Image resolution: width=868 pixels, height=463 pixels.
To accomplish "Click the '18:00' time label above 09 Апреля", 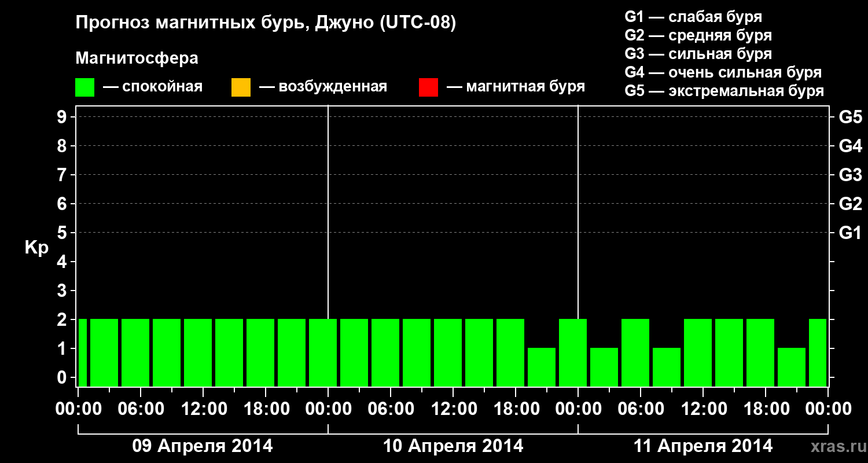I will (x=266, y=409).
